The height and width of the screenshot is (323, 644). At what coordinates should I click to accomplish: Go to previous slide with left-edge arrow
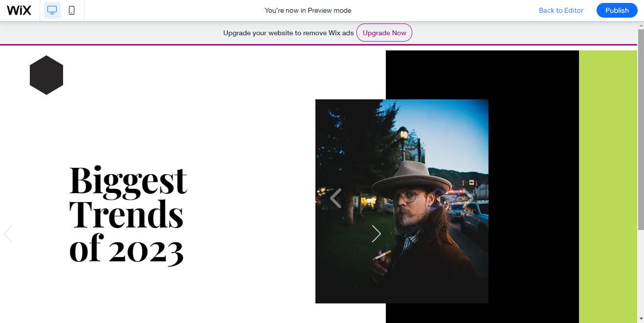tap(8, 234)
